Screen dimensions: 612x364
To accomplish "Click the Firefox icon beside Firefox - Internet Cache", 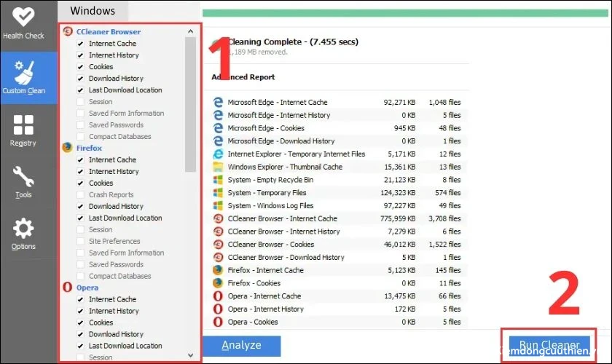I will click(218, 270).
